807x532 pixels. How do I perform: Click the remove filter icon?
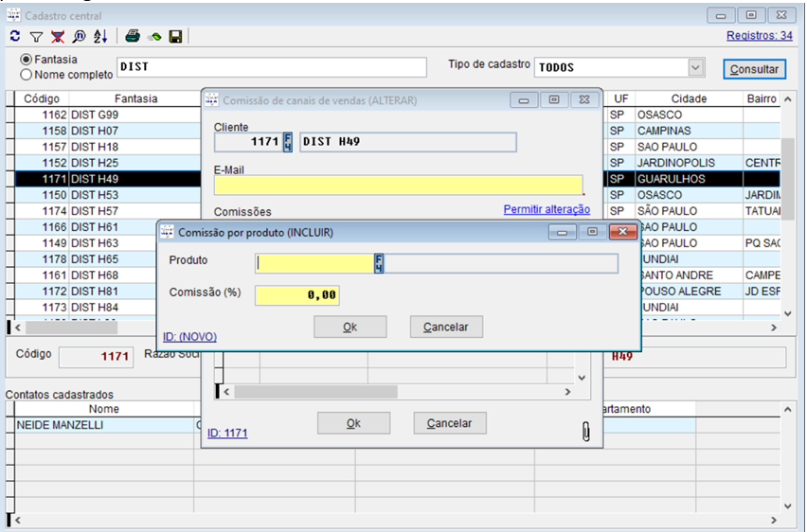[57, 36]
